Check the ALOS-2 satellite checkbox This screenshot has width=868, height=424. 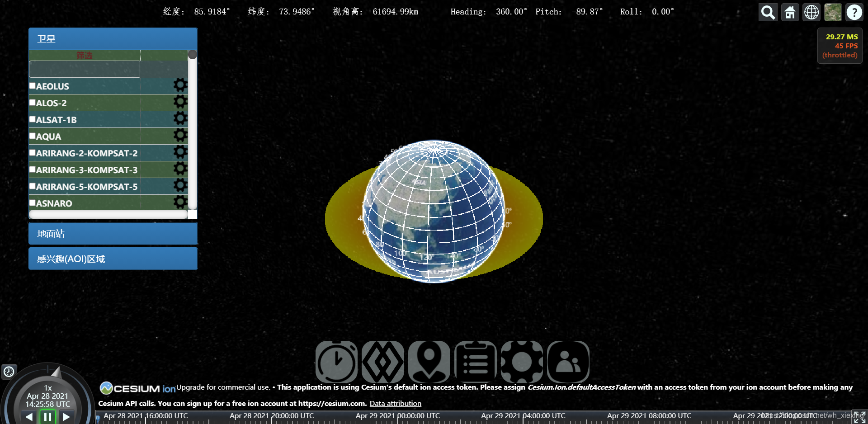33,102
